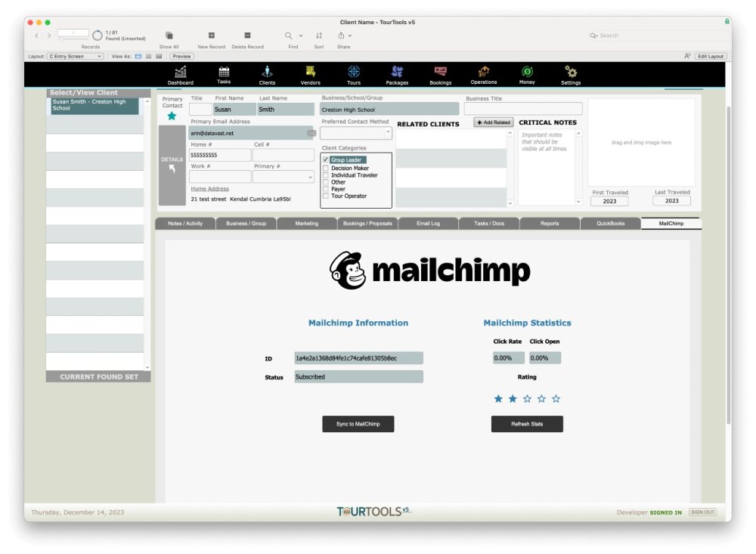756x554 pixels.
Task: Open the Preferred Contact Method dropdown
Action: 356,132
